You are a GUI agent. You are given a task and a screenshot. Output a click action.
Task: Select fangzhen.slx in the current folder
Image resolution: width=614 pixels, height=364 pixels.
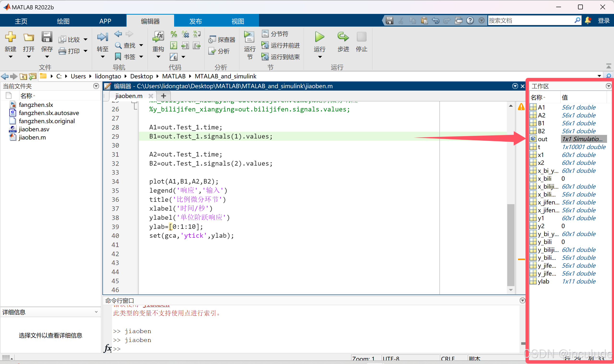[x=36, y=105]
